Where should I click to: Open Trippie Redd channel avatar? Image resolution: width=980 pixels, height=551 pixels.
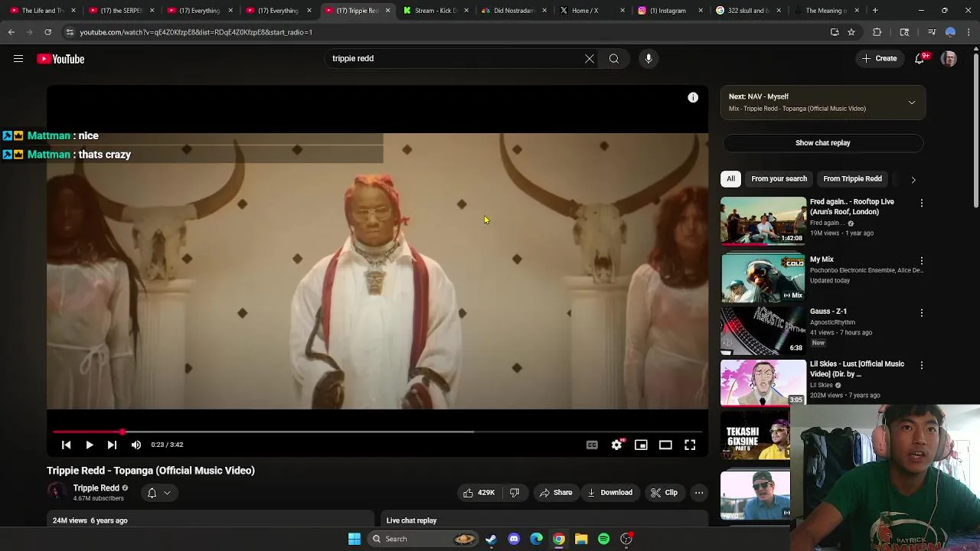(x=56, y=492)
